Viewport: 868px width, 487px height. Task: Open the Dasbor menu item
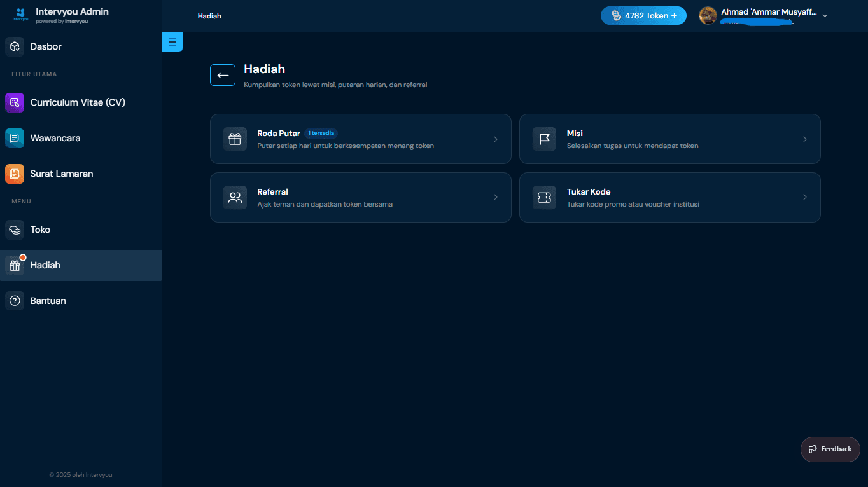click(x=81, y=46)
